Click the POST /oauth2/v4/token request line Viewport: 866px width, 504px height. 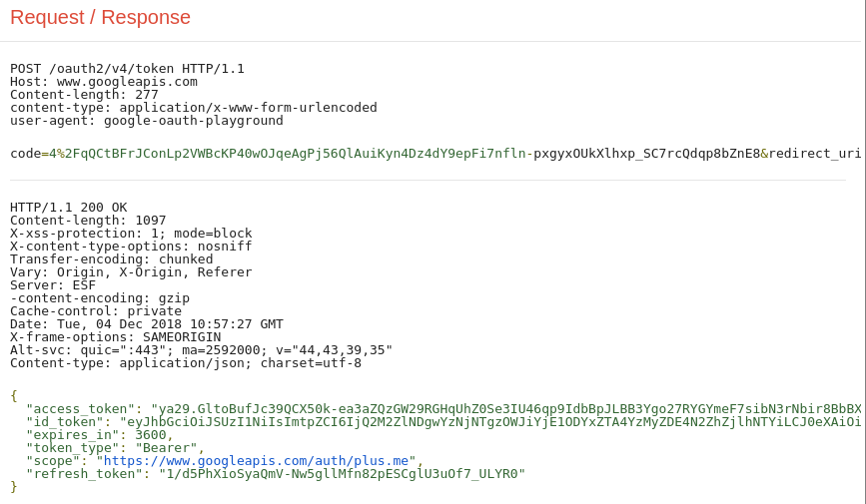click(127, 69)
